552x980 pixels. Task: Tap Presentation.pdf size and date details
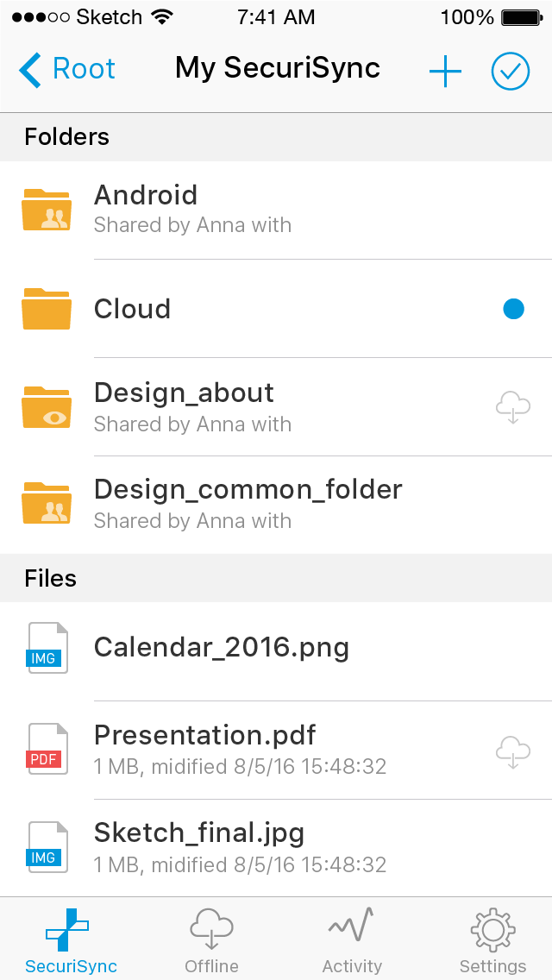pyautogui.click(x=240, y=766)
